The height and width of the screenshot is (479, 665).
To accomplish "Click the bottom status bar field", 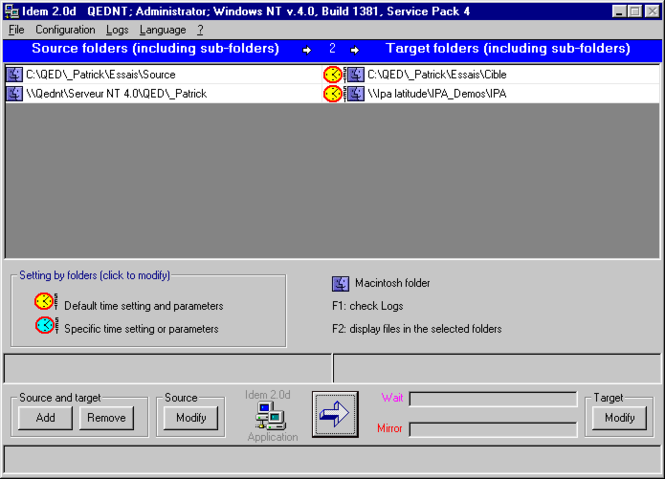I will point(332,459).
